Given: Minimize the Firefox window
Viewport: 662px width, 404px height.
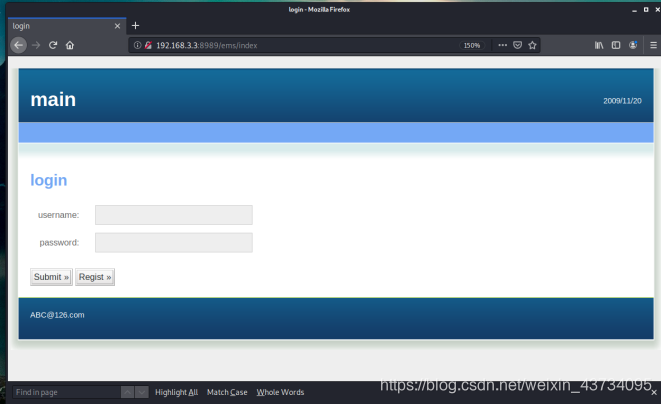Looking at the screenshot, I should coord(634,10).
